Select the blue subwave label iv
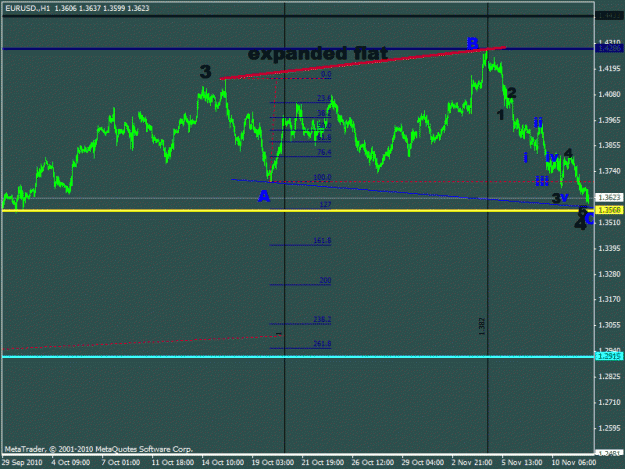This screenshot has height=469, width=625. tap(552, 157)
